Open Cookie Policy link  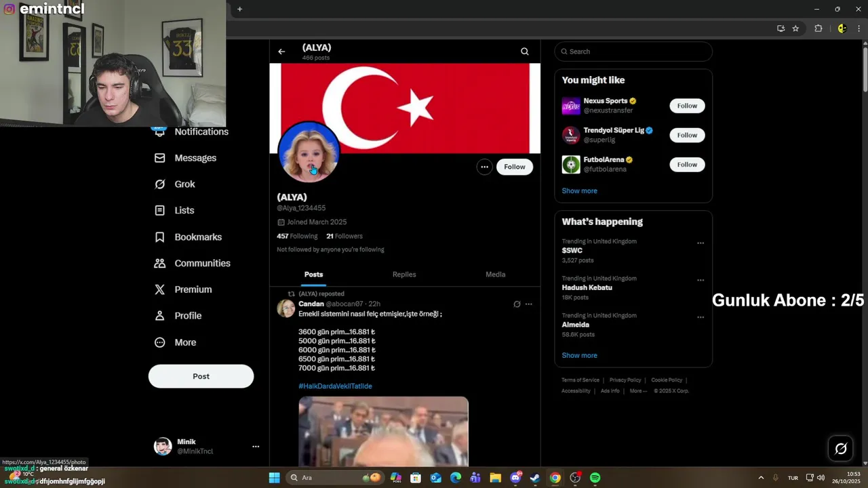coord(667,380)
